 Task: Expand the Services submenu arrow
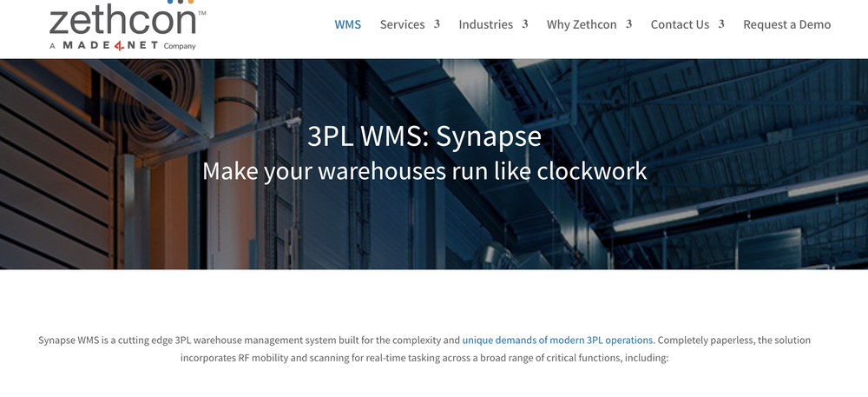point(437,23)
